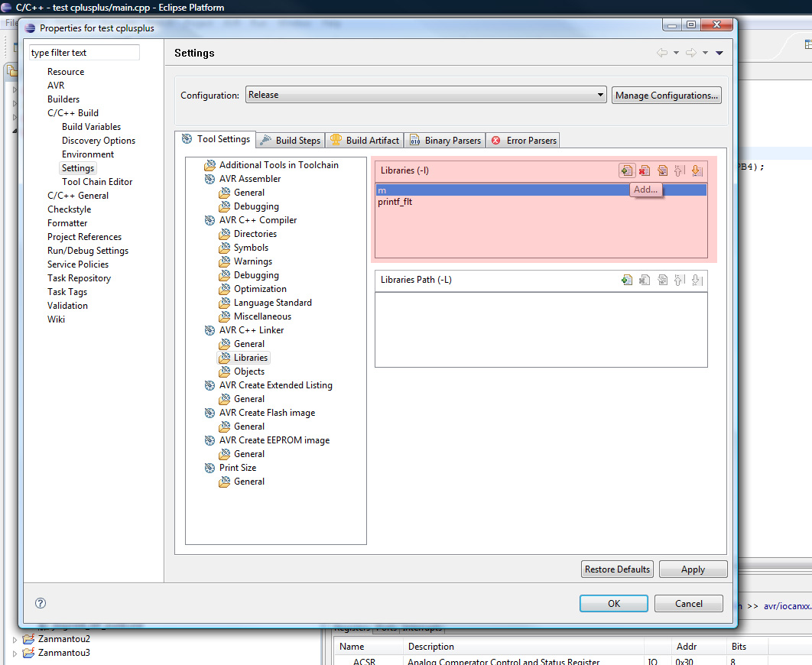
Task: Click Move Down icon in Libraries (-l) toolbar
Action: (x=697, y=170)
